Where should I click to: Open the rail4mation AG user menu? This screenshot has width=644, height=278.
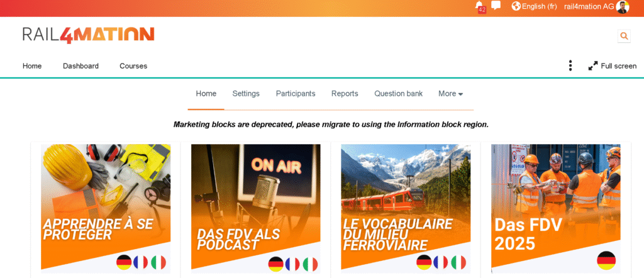(589, 6)
